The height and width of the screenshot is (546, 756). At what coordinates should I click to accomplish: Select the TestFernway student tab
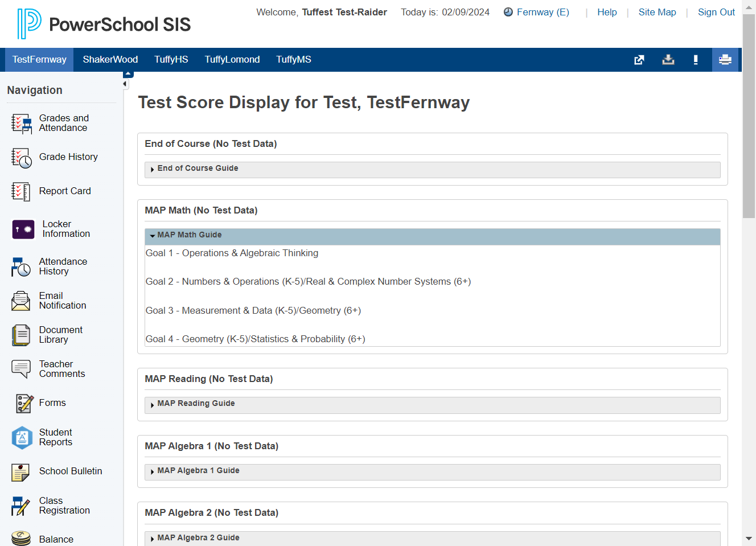pyautogui.click(x=39, y=60)
